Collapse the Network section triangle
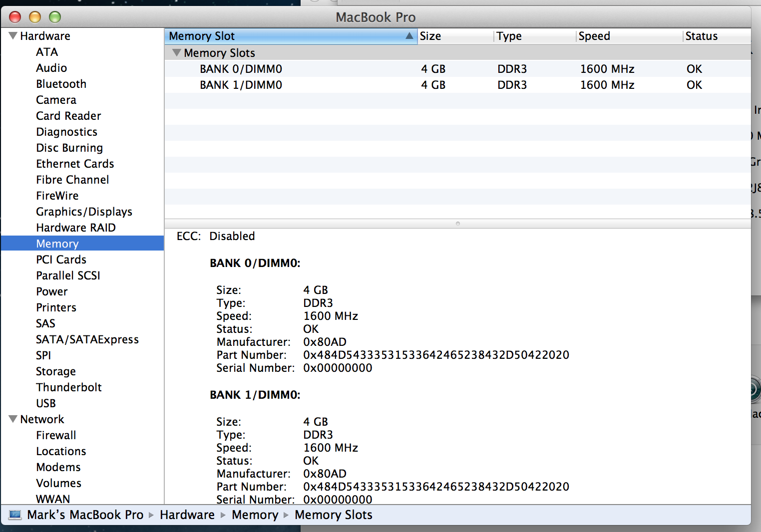 coord(13,419)
